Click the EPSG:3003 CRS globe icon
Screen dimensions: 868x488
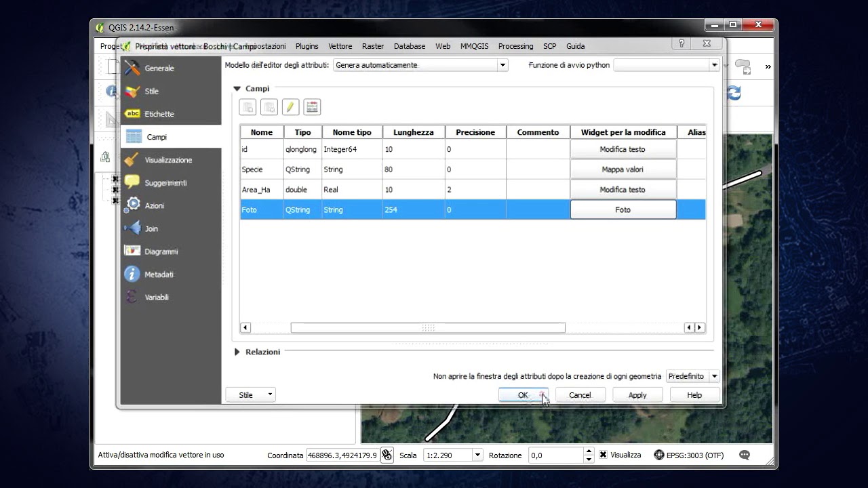pyautogui.click(x=659, y=455)
